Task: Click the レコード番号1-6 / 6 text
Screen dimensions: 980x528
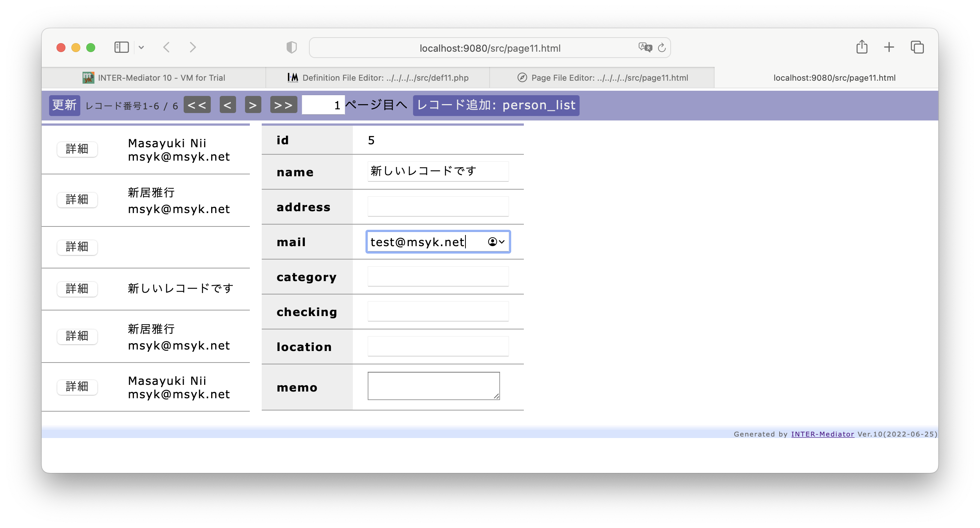Action: pos(132,106)
